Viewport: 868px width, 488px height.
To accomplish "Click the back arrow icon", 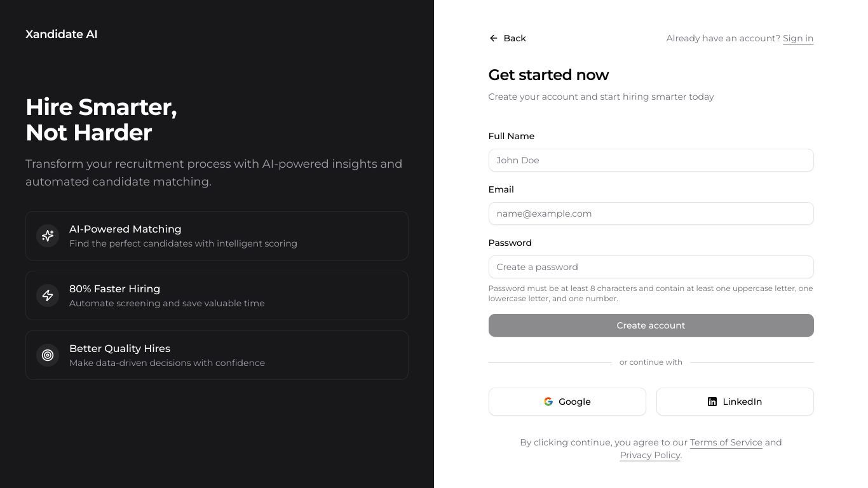I will [493, 38].
